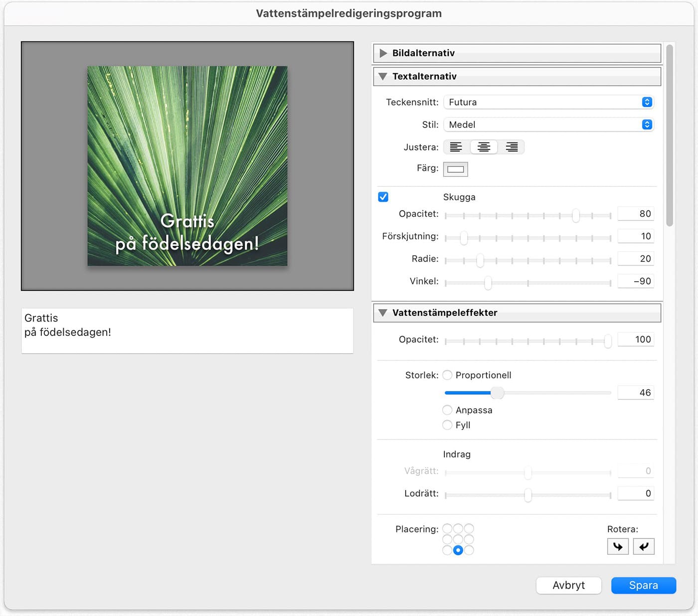Click the rotate counterclockwise icon
This screenshot has width=698, height=616.
click(x=644, y=546)
